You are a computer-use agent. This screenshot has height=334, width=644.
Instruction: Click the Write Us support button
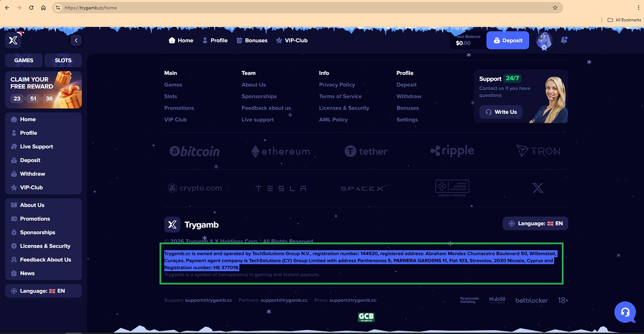501,112
